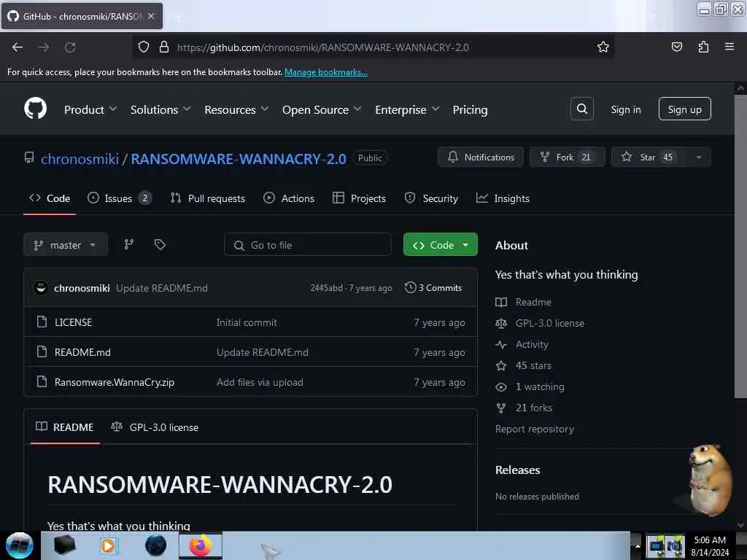
Task: Click the branches icon next to master
Action: (129, 245)
